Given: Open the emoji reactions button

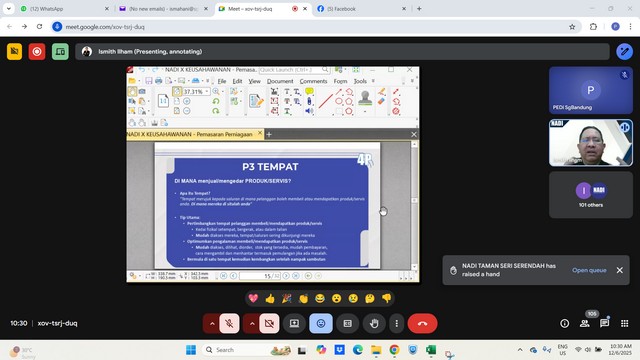Looking at the screenshot, I should point(321,323).
